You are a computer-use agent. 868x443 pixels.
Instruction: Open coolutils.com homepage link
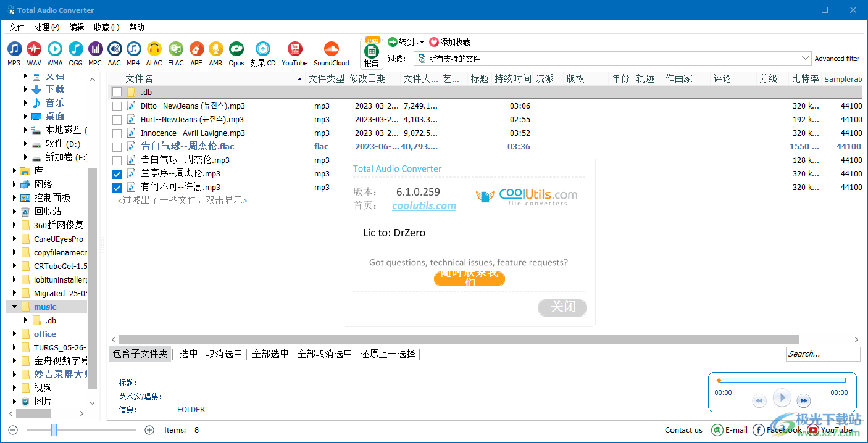tap(424, 206)
